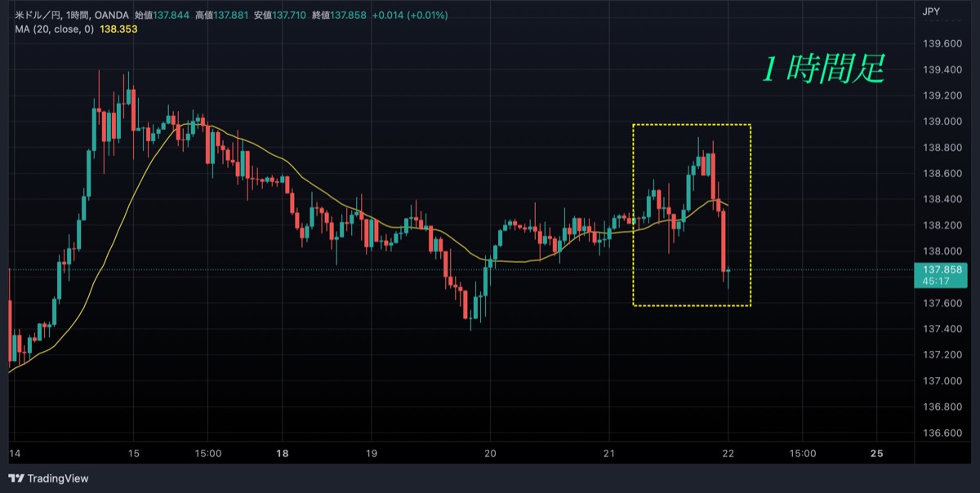The height and width of the screenshot is (493, 980).
Task: Click the +0.014 (+0.01%) change value
Action: (x=411, y=15)
